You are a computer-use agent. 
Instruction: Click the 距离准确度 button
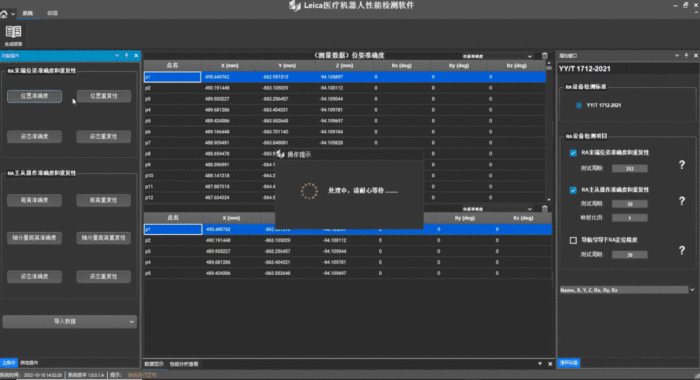pyautogui.click(x=34, y=200)
